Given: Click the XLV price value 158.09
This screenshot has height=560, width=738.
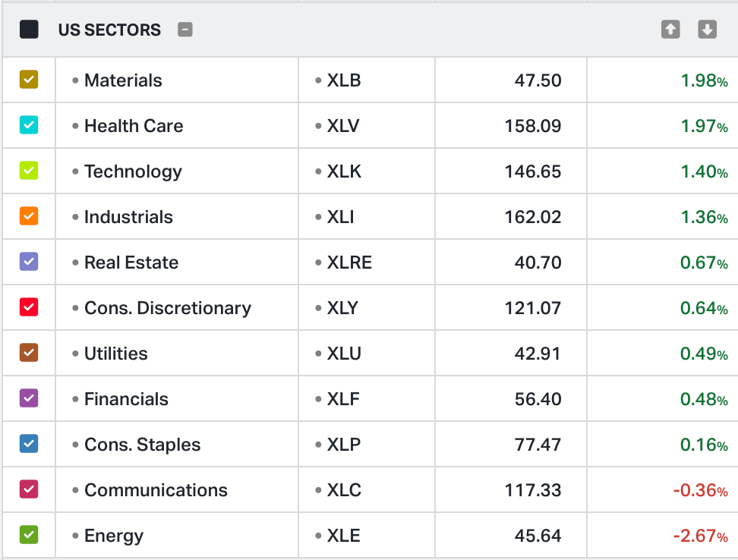Looking at the screenshot, I should 533,126.
